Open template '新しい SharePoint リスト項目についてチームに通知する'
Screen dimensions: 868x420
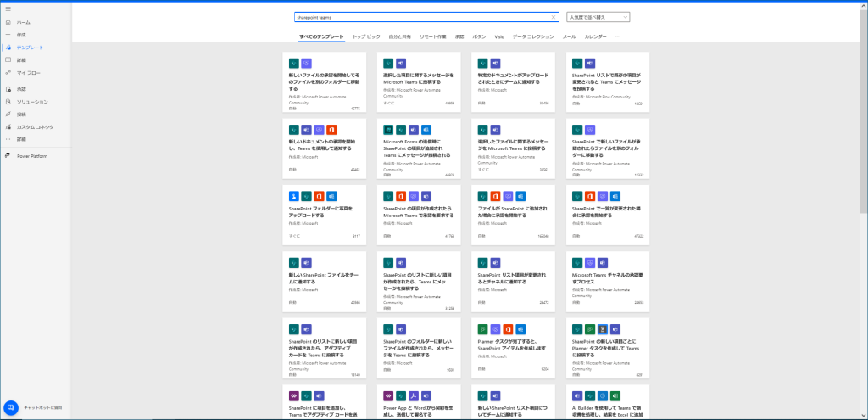[513, 401]
